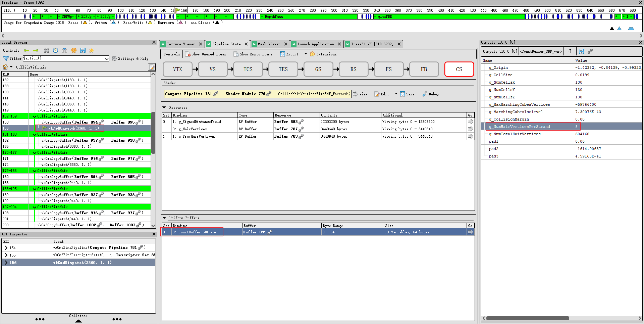Go to previous event with green left arrow
Viewport: 644px width, 324px height.
click(x=26, y=50)
